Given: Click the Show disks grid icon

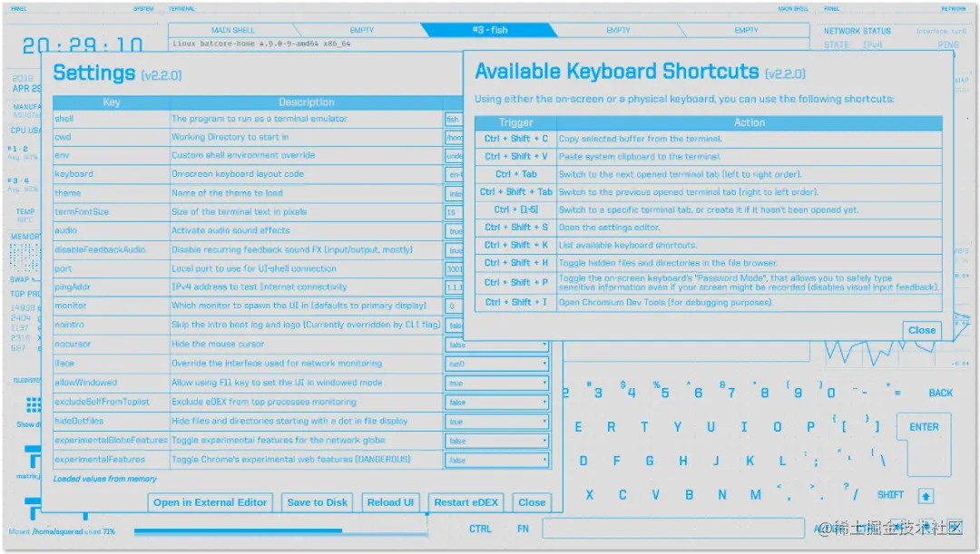Looking at the screenshot, I should point(34,404).
